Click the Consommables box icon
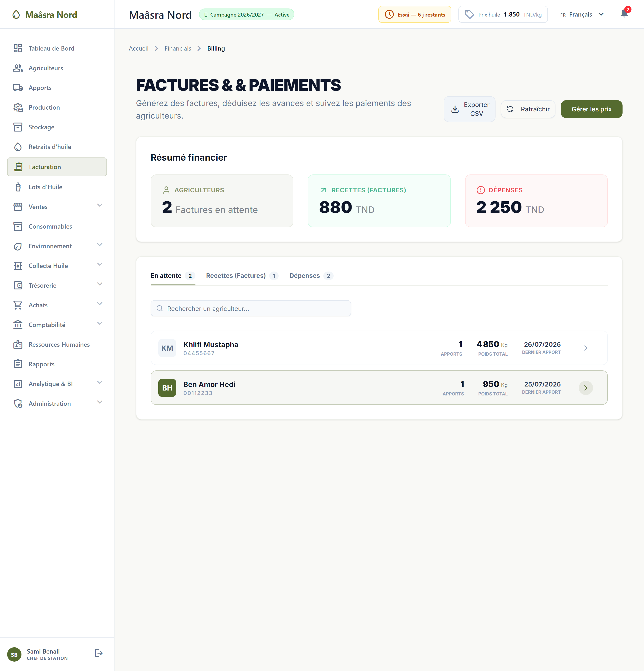The image size is (644, 671). tap(18, 226)
